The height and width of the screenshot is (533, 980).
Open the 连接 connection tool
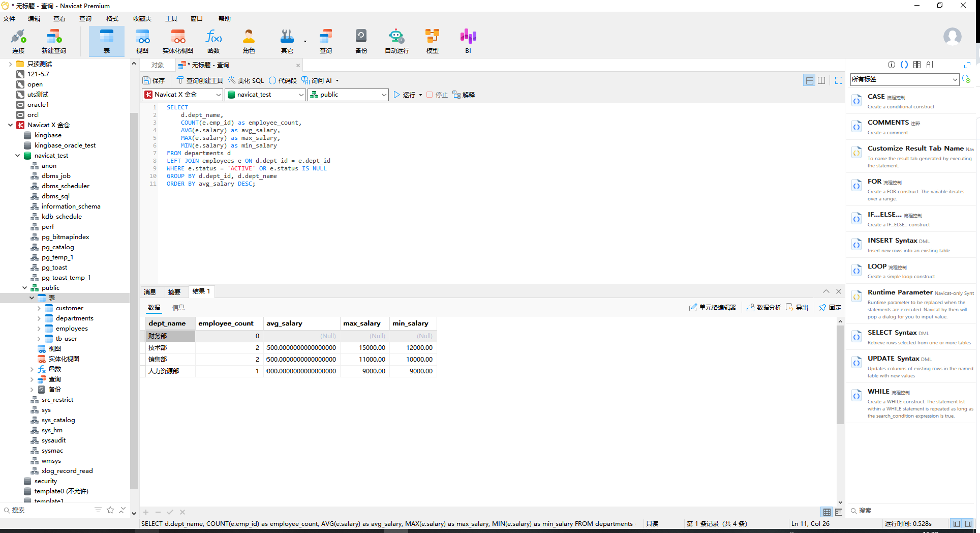pyautogui.click(x=18, y=41)
